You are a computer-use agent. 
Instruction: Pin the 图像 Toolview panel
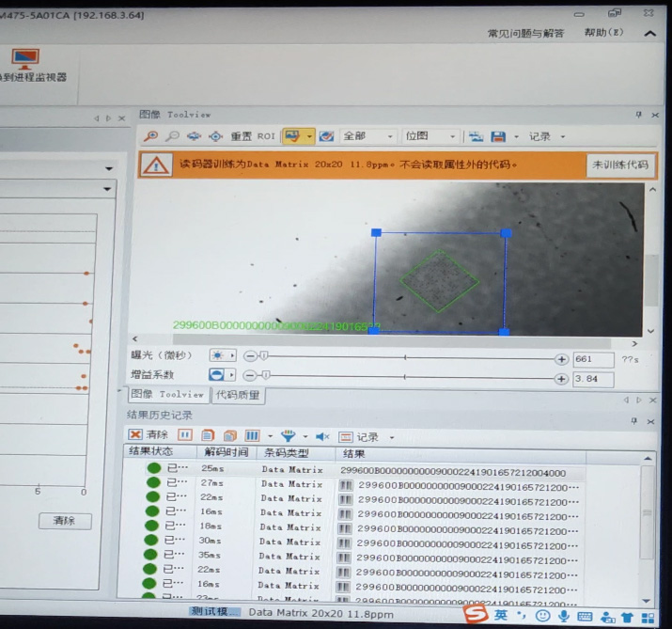638,115
